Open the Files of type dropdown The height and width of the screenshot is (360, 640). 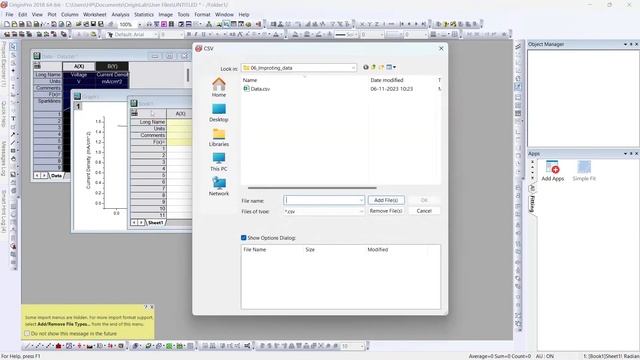(324, 211)
